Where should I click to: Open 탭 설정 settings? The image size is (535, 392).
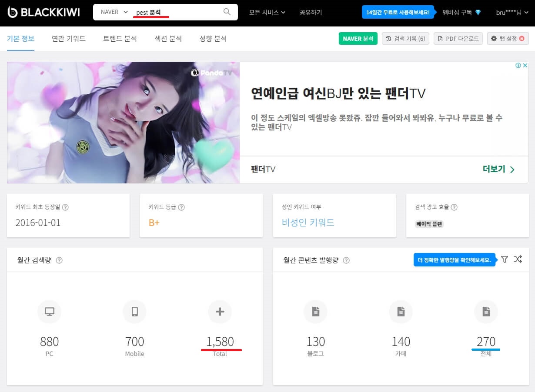point(508,39)
